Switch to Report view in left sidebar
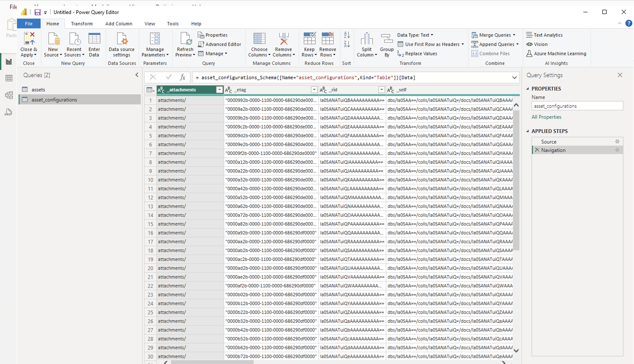The height and width of the screenshot is (364, 634). tap(9, 61)
